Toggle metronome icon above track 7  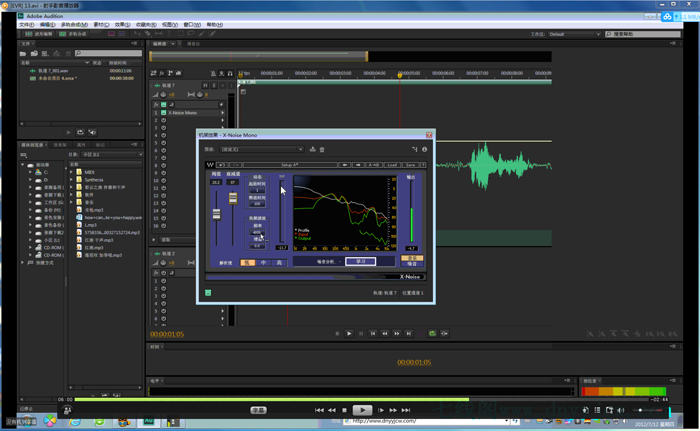pyautogui.click(x=213, y=73)
